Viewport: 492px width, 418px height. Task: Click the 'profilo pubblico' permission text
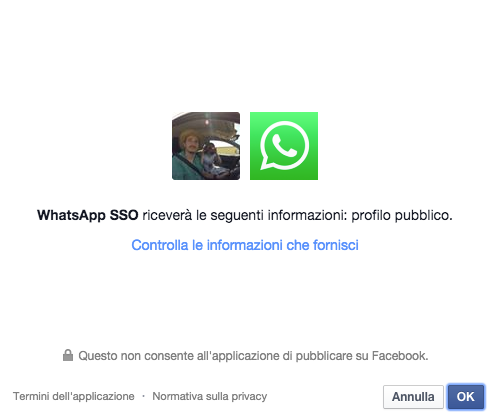402,215
